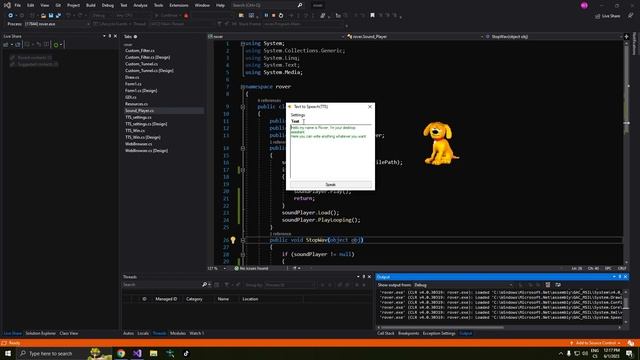Click the No issues found status indicator

point(251,269)
